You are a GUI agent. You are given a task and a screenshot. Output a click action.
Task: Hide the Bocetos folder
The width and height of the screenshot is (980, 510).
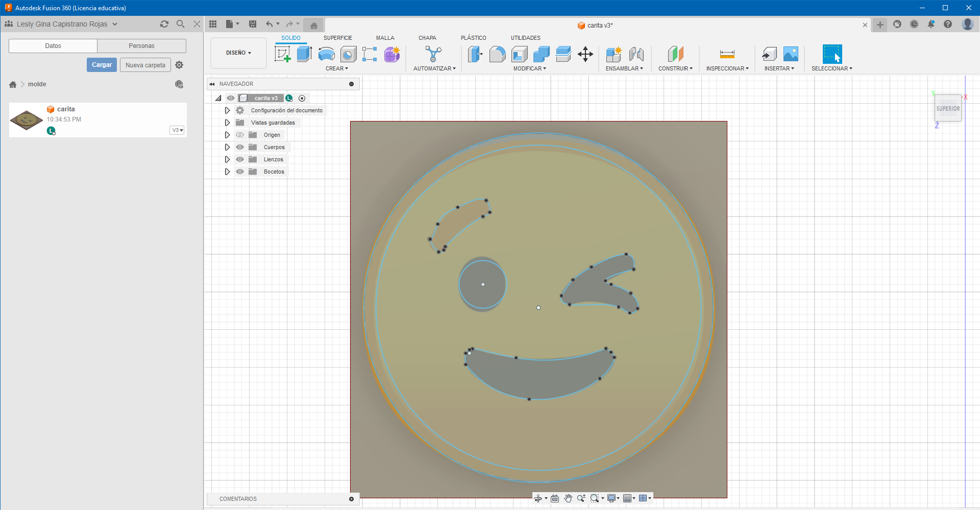pos(240,172)
